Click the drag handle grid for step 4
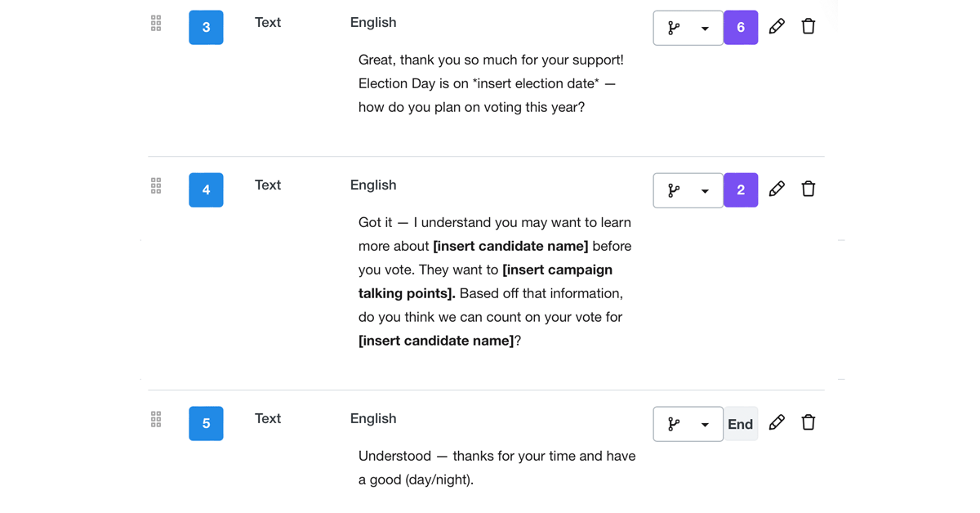The height and width of the screenshot is (513, 980). (156, 186)
